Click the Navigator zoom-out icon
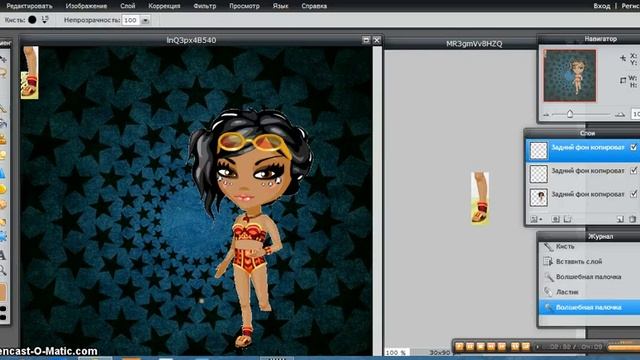 pos(546,115)
